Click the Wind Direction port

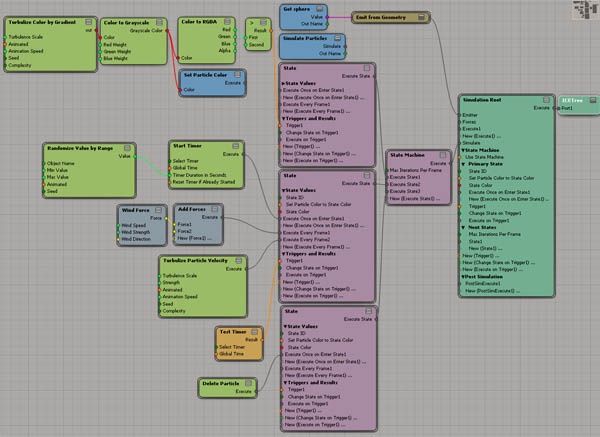point(118,239)
